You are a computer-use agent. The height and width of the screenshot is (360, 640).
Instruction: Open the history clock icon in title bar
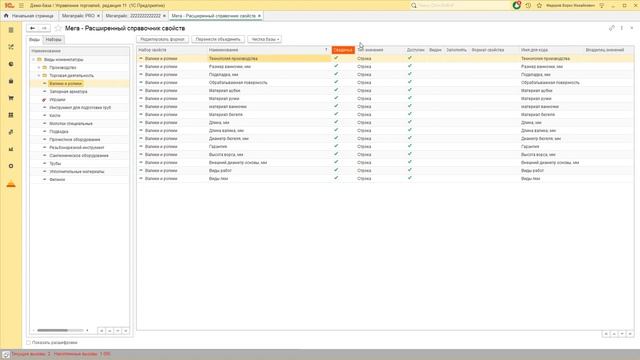pyautogui.click(x=528, y=5)
